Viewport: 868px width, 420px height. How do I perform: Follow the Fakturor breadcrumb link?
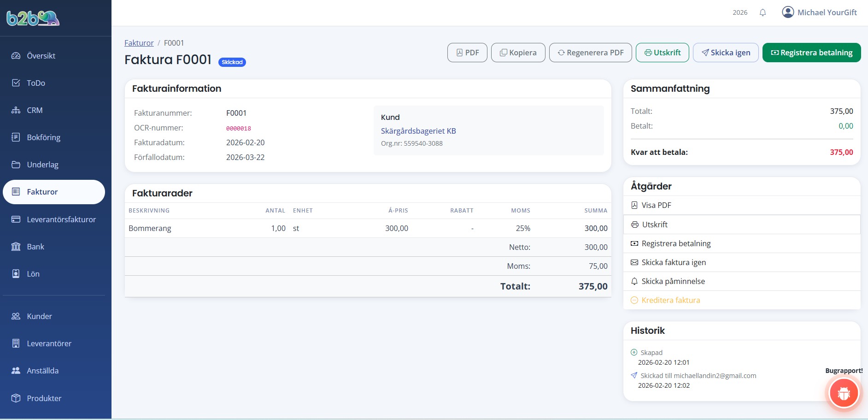coord(139,43)
